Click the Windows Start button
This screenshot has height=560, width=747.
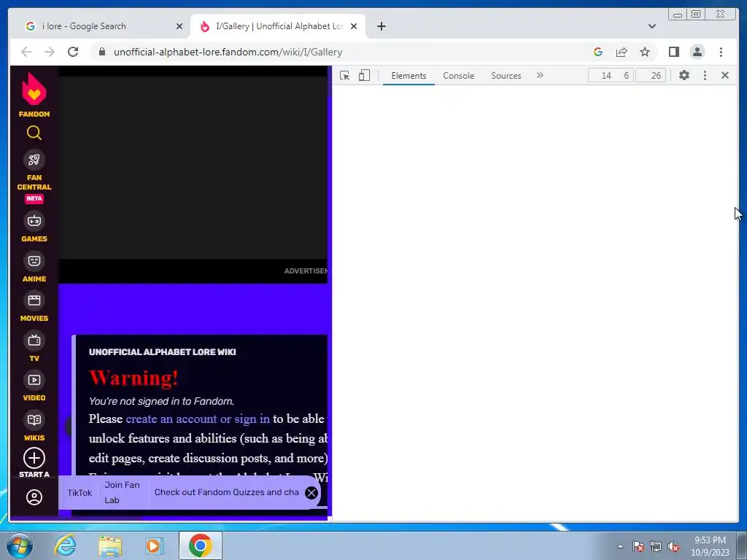point(19,545)
